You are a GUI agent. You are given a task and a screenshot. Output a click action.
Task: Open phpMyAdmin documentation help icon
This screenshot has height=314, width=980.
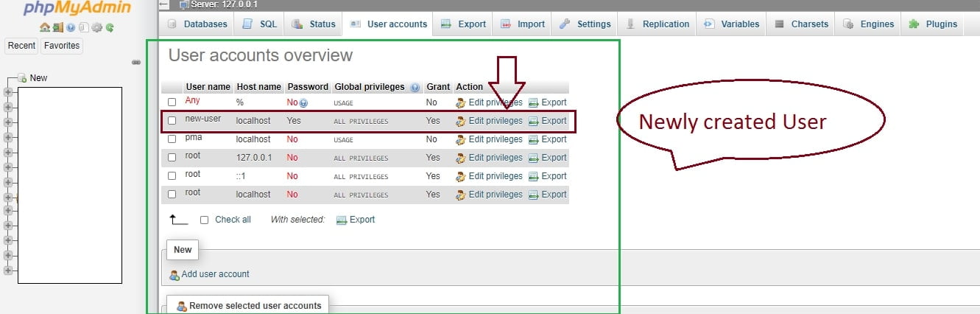tap(71, 27)
